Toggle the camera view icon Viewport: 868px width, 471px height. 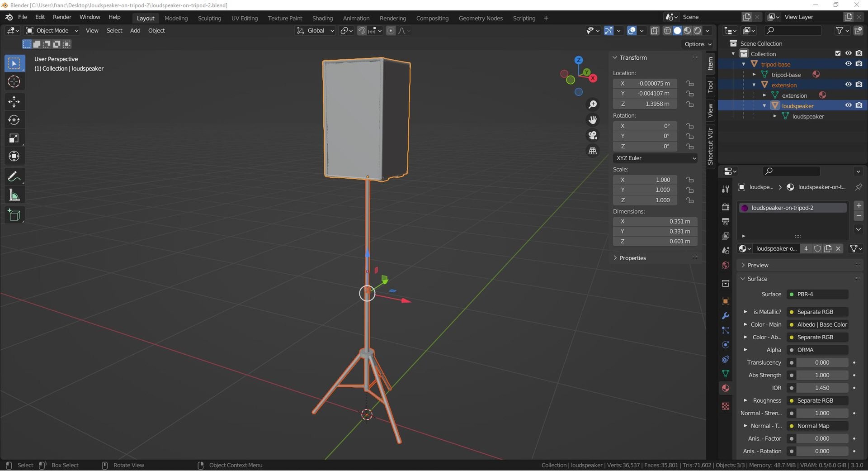click(592, 135)
